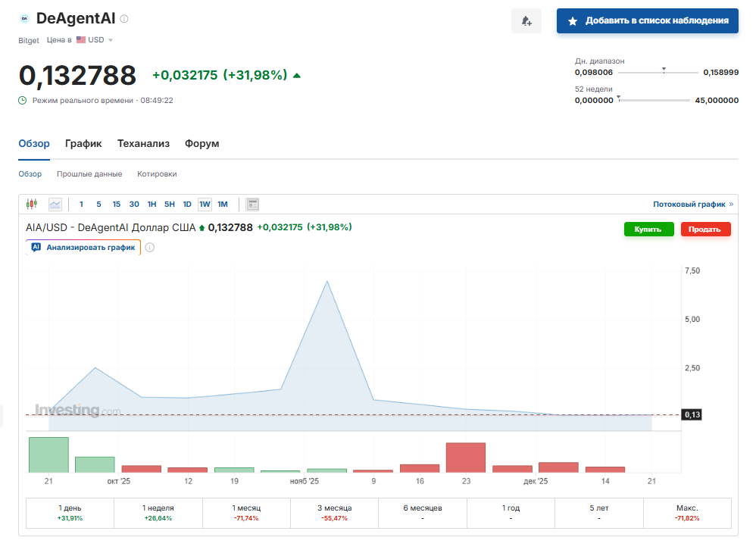The image size is (756, 553).
Task: Click the real-time clock icon
Action: pos(23,100)
